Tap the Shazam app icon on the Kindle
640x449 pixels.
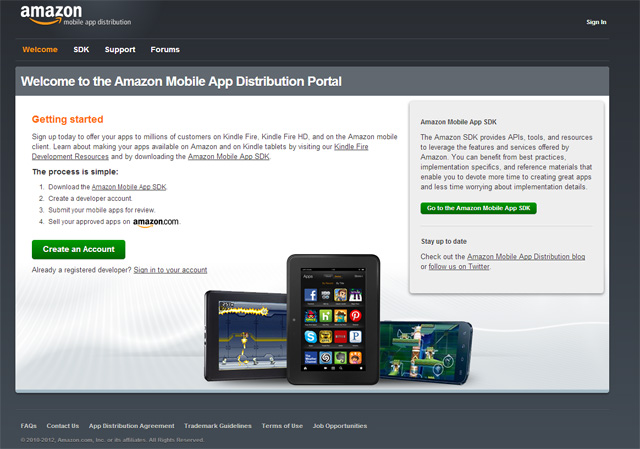pos(326,358)
